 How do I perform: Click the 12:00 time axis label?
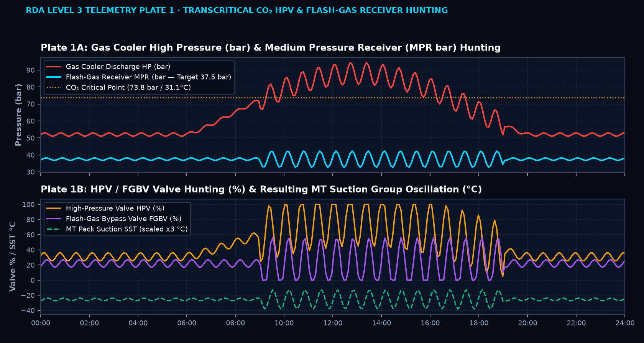[333, 323]
